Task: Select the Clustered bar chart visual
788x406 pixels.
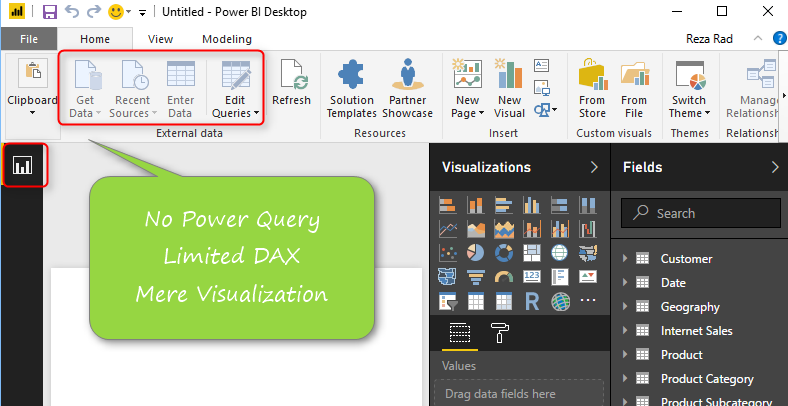Action: coord(504,205)
